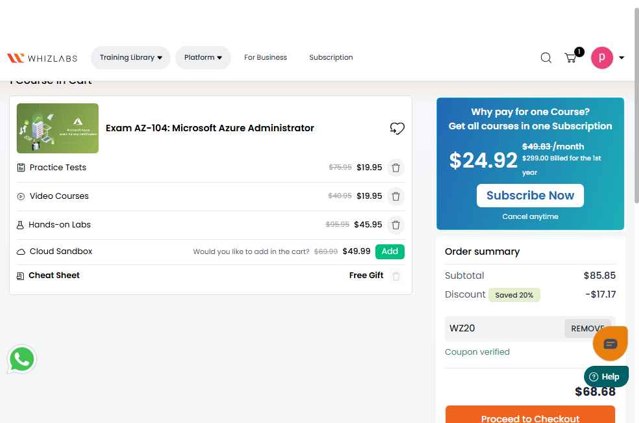The image size is (639, 423).
Task: Go to For Business
Action: tap(265, 57)
